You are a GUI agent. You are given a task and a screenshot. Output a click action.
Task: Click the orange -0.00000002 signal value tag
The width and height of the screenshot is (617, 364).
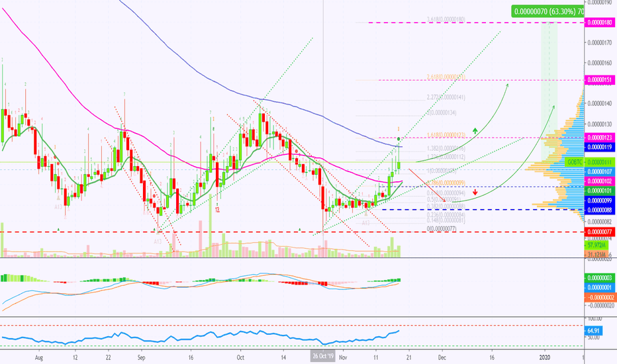tap(600, 297)
